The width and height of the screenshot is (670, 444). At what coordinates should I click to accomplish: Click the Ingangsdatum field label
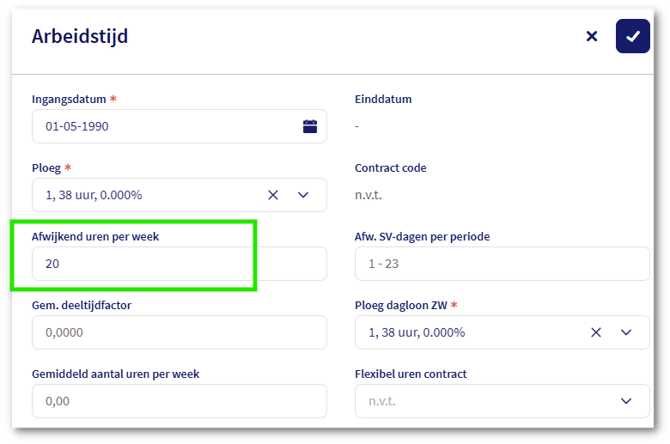pyautogui.click(x=69, y=99)
